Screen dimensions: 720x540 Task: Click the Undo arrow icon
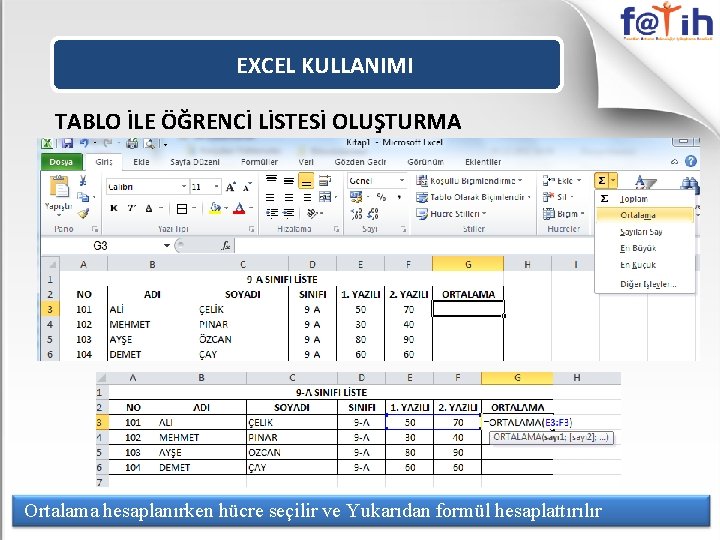[84, 143]
